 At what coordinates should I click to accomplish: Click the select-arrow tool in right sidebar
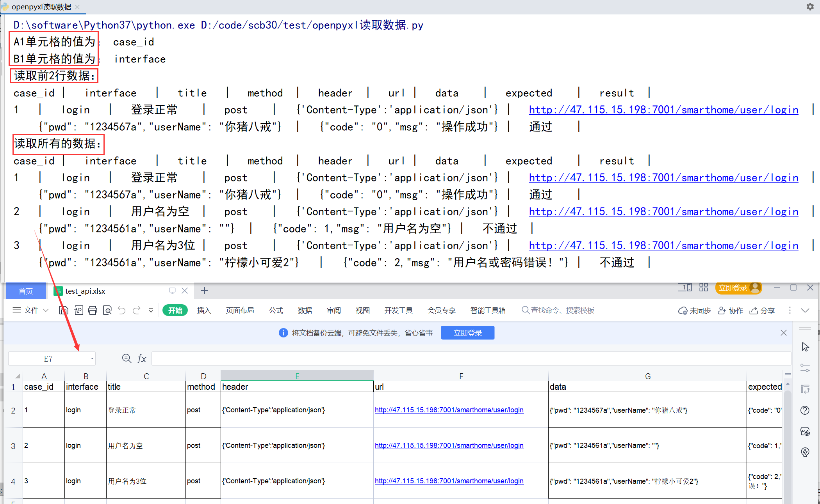pyautogui.click(x=805, y=347)
